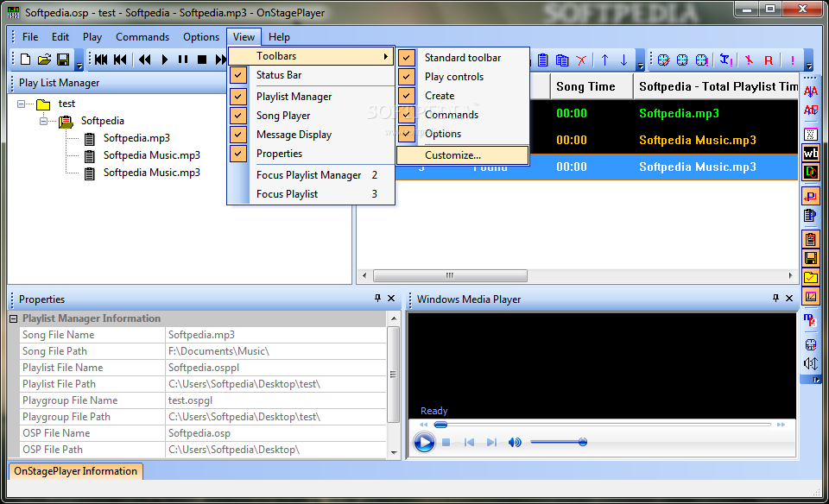Open the Commands menu in the menu bar

click(142, 37)
